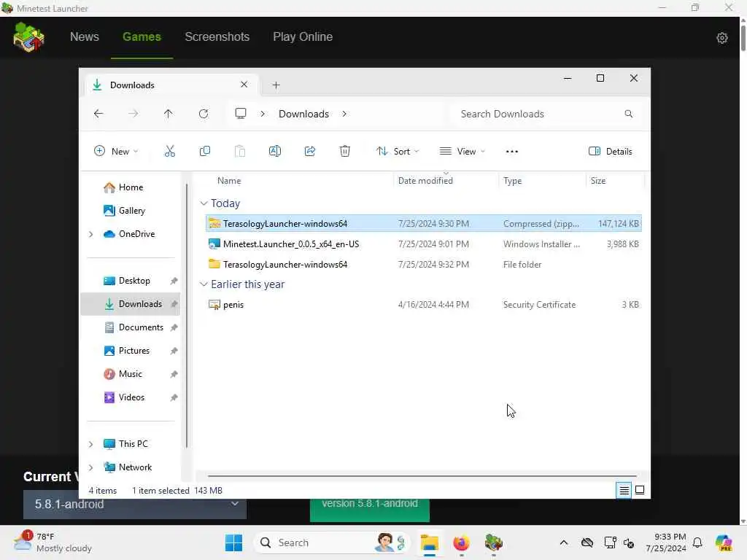Select the TerasologyLauncher-windows64 zip file
Screen dimensions: 747x560
pos(424,223)
